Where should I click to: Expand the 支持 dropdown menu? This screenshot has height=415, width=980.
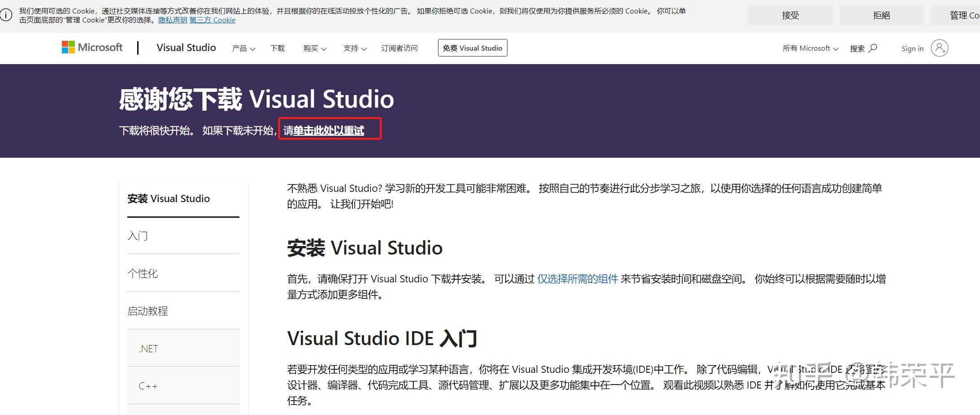point(355,48)
